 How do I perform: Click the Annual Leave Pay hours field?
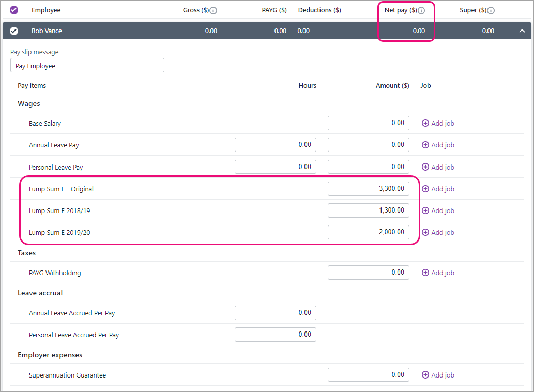(x=276, y=145)
